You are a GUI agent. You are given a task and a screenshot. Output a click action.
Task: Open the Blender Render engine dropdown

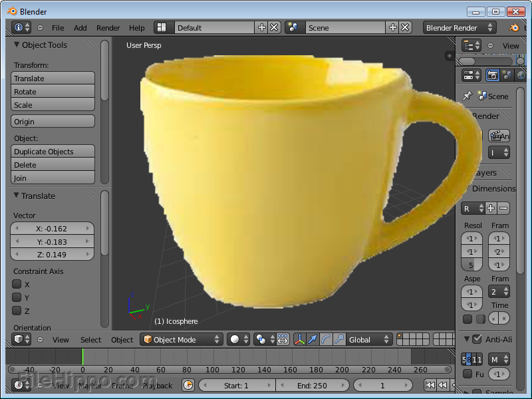pos(460,27)
